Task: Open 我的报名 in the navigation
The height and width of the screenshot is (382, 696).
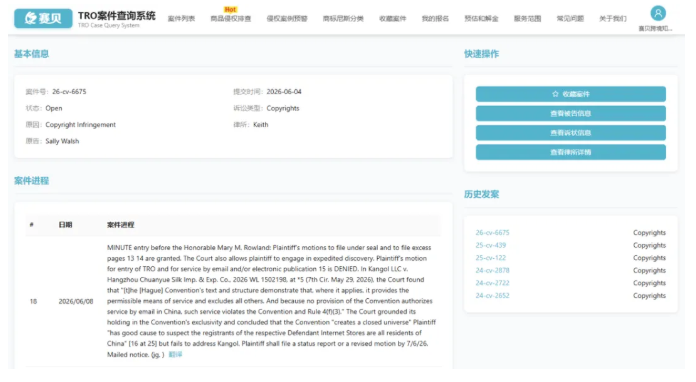Action: click(x=435, y=19)
